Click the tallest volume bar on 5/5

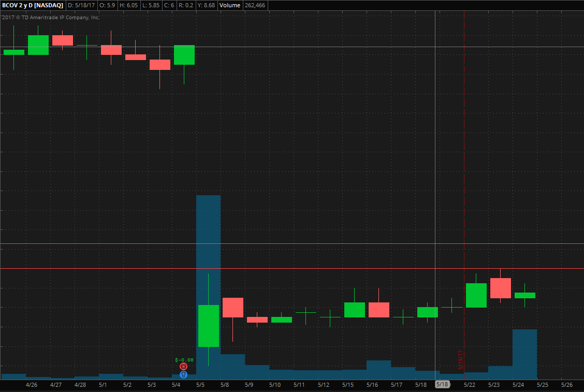[x=208, y=287]
